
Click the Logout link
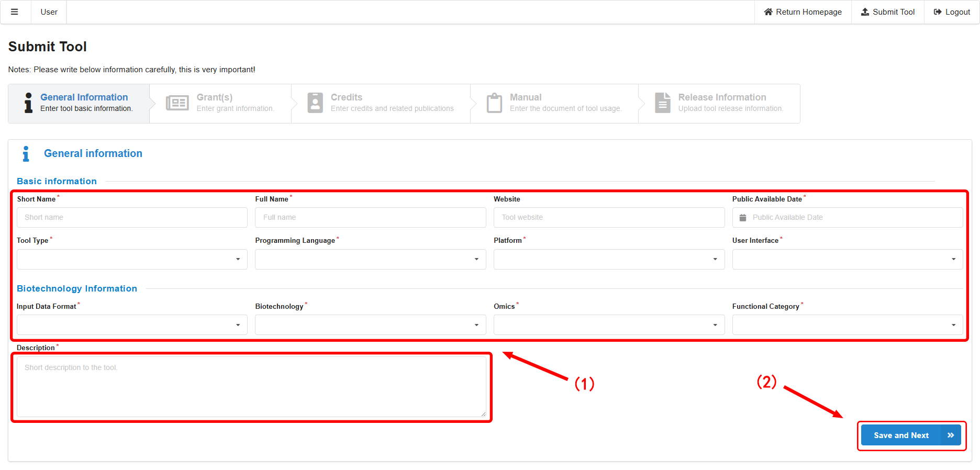click(x=952, y=12)
